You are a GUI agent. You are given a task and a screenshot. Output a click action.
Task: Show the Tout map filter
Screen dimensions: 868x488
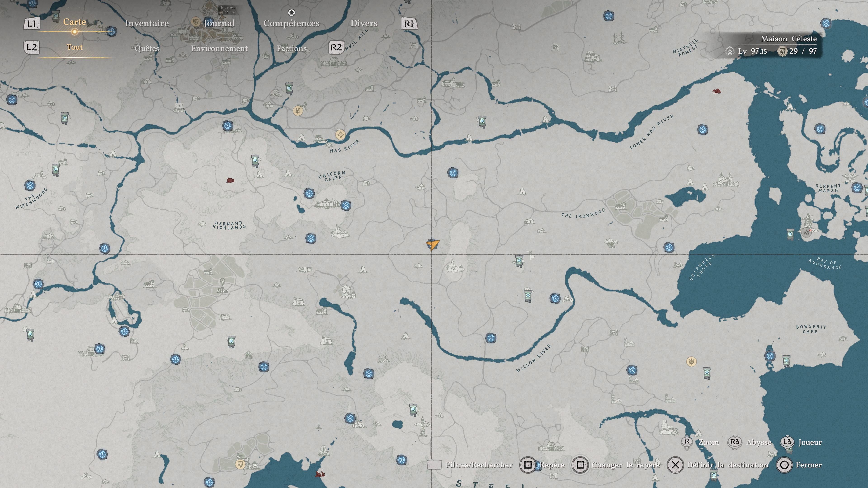coord(74,47)
